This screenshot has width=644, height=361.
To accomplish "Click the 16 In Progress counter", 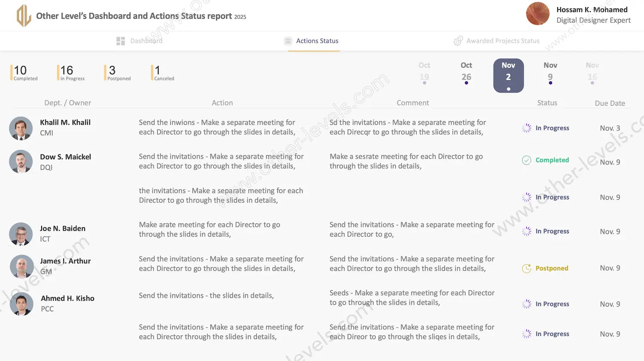I will [x=72, y=72].
